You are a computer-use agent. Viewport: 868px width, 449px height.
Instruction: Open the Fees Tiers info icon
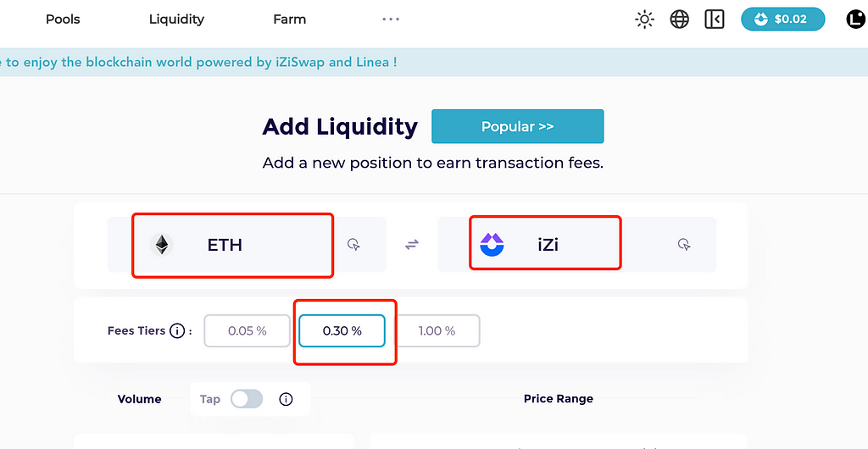click(176, 331)
